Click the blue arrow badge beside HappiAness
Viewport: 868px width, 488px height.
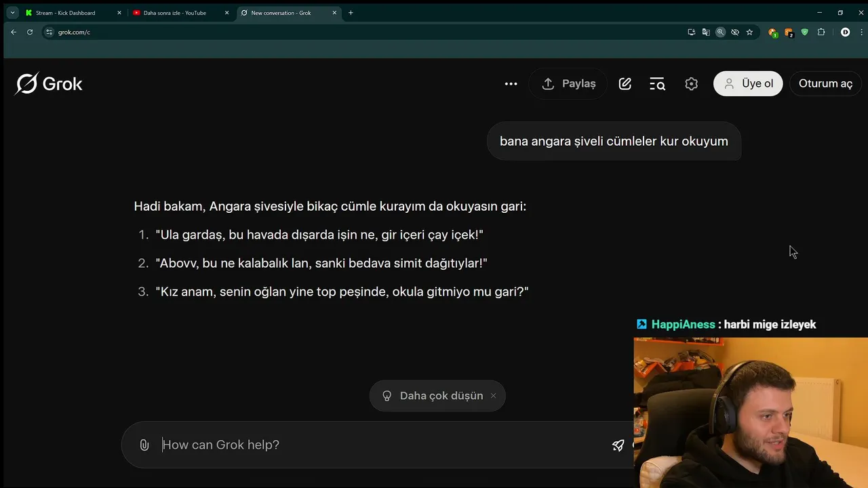(x=642, y=325)
